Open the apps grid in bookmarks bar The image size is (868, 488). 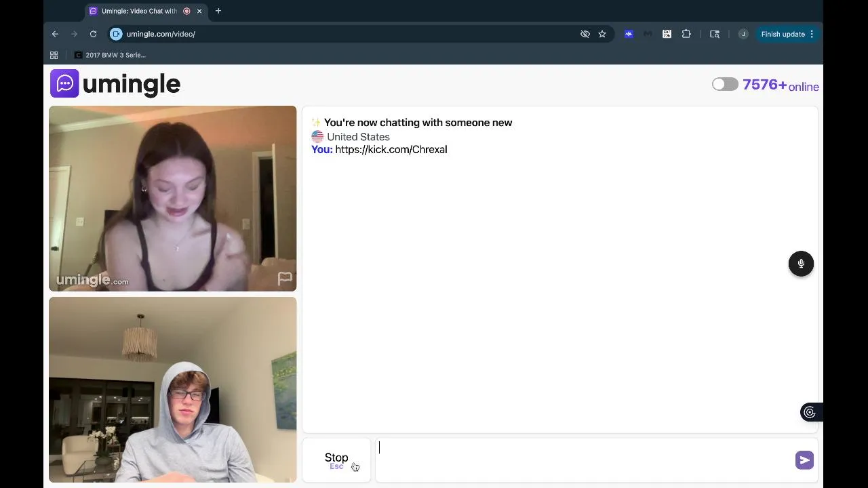(54, 55)
